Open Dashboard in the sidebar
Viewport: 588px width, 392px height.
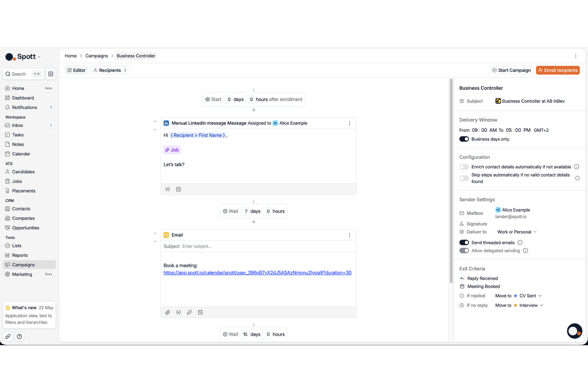pos(29,98)
